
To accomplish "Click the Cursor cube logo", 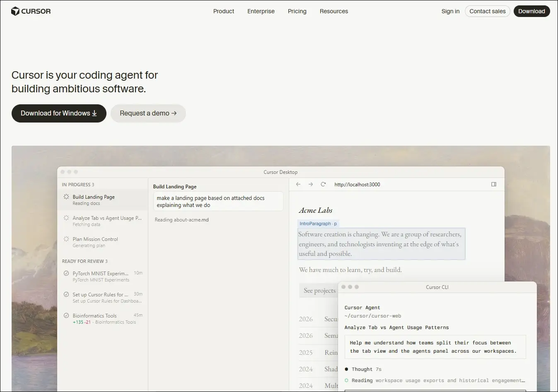I will [15, 11].
